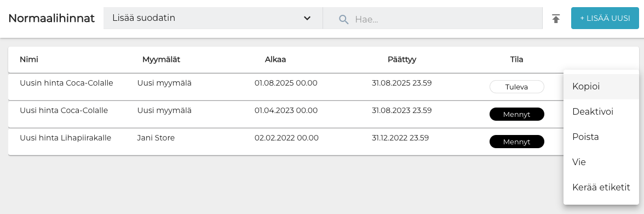Viewport: 644px width, 214px height.
Task: Click Mennyt badge in Lihapiirakalle row
Action: tap(517, 142)
